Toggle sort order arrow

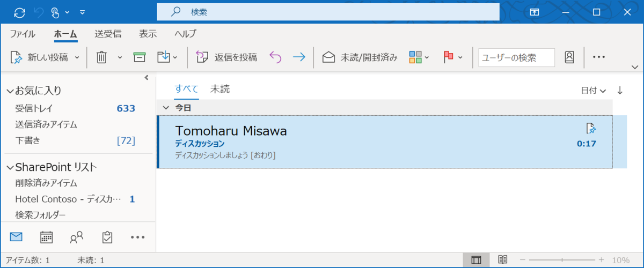click(620, 90)
